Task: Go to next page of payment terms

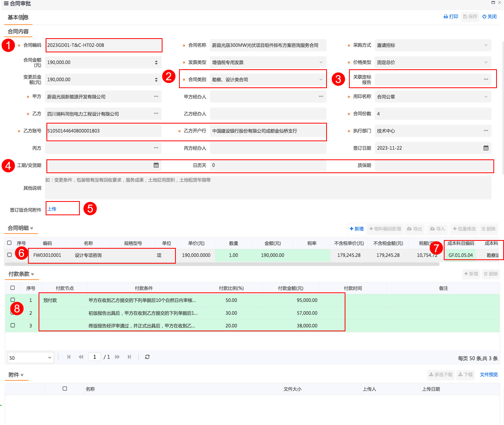Action: (117, 357)
